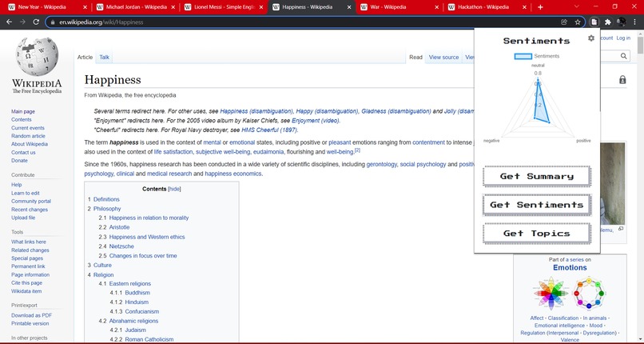The height and width of the screenshot is (344, 644).
Task: Close the Hackathon - Wikipedia tab
Action: click(525, 7)
